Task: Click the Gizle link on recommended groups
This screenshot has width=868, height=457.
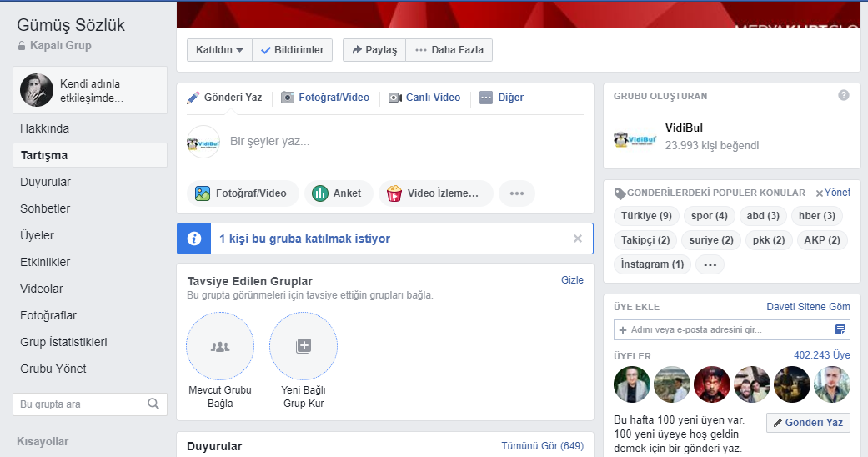Action: [572, 279]
